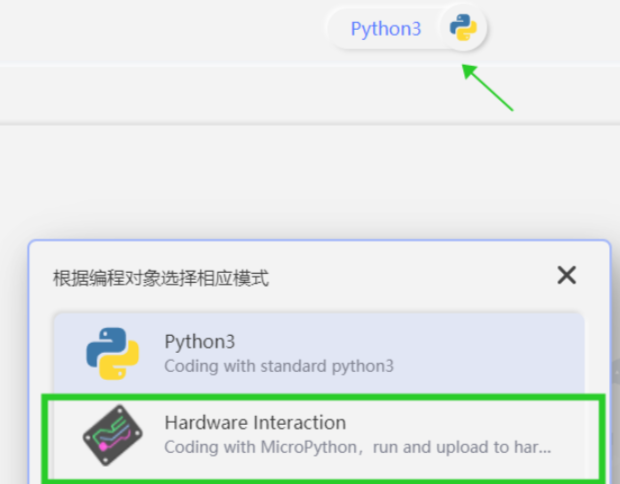The image size is (620, 484).
Task: Click the Python3 title in mode list
Action: (x=200, y=342)
